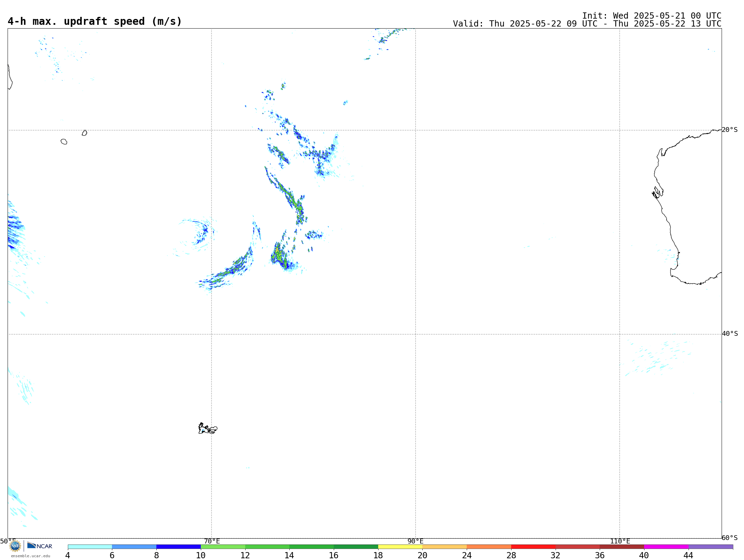
Task: Select the dark blue 8–10 colorbar swatch
Action: tap(178, 547)
